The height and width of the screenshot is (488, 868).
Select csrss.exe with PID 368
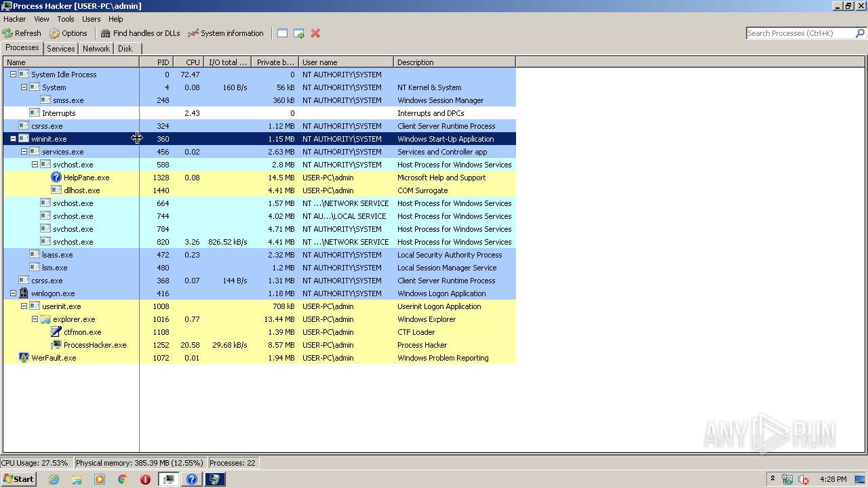[260, 281]
